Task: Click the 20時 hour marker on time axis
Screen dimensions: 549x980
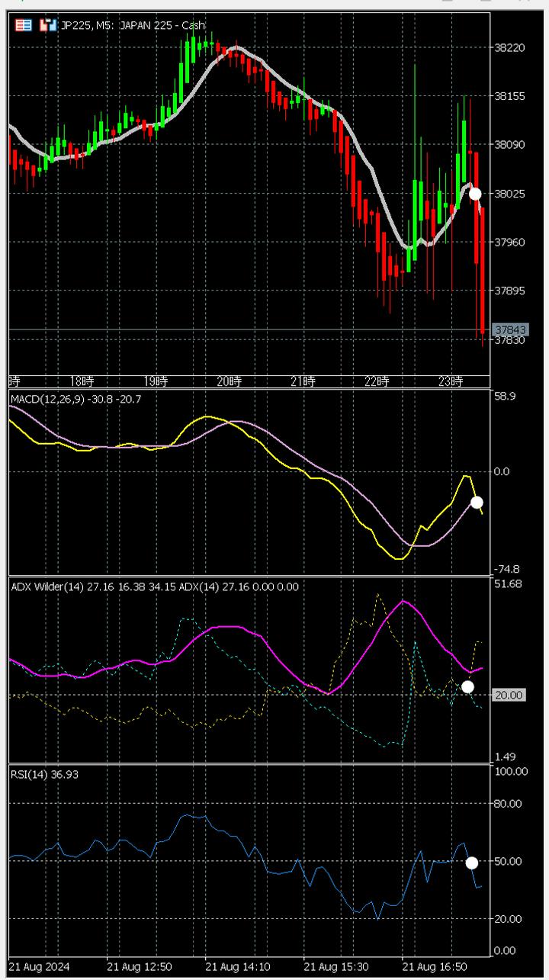Action: click(229, 381)
